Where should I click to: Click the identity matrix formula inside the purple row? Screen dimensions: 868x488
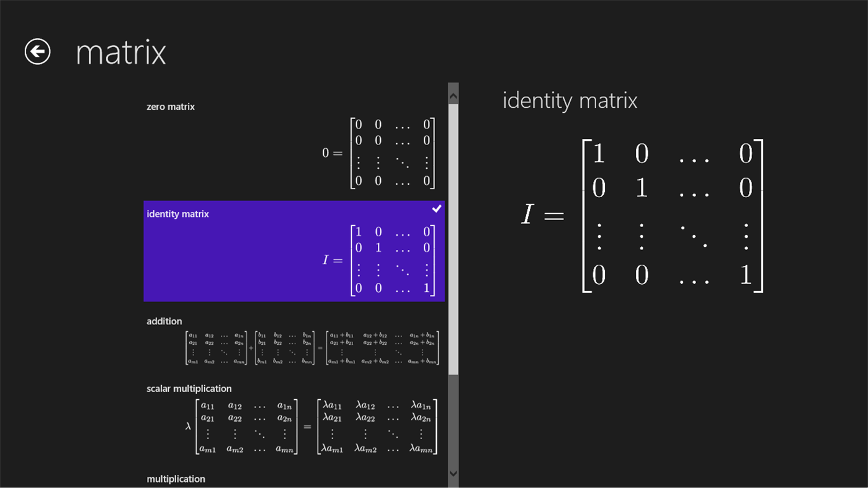point(380,260)
